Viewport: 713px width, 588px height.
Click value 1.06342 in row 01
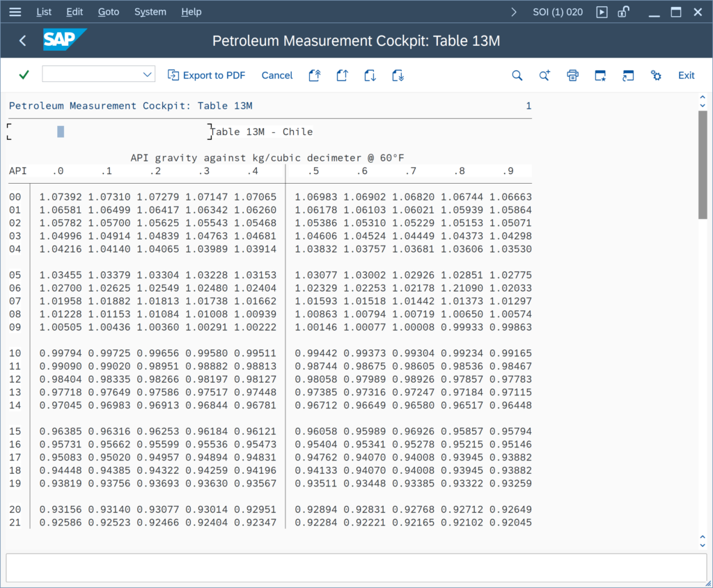(x=206, y=210)
